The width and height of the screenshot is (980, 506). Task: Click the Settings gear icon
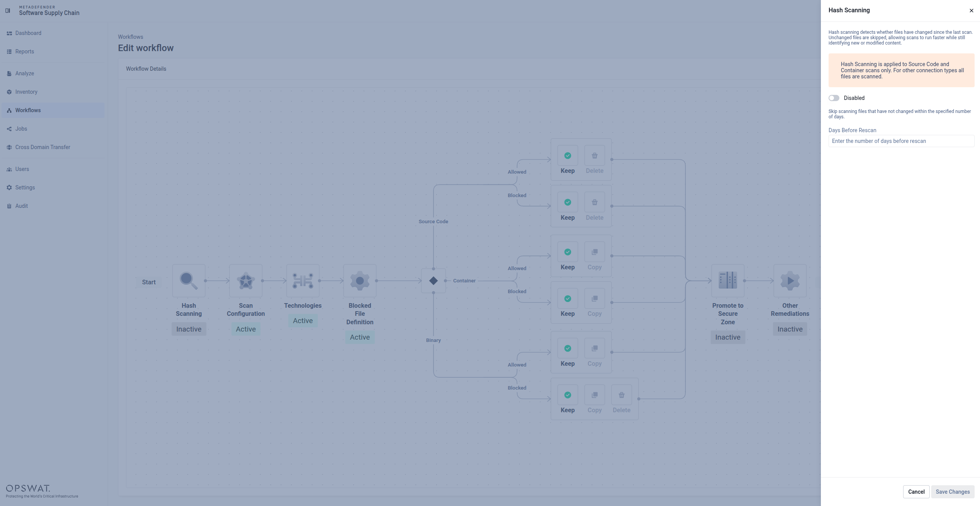pyautogui.click(x=9, y=187)
